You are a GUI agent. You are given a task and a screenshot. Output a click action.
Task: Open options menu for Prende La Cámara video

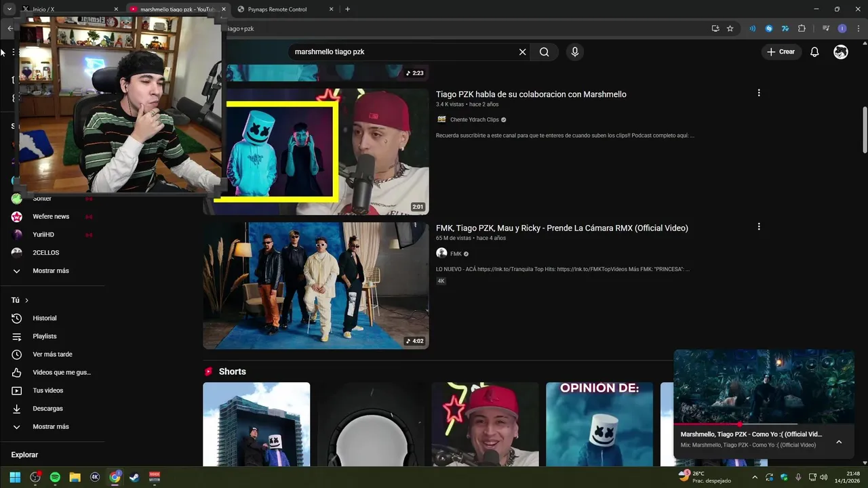pos(759,226)
